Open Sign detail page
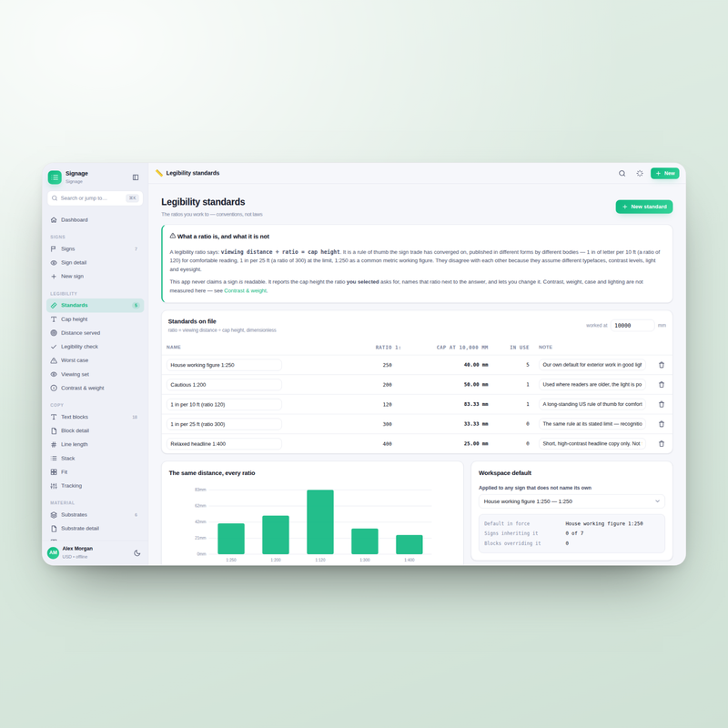Screen dimensions: 728x728 [96, 263]
